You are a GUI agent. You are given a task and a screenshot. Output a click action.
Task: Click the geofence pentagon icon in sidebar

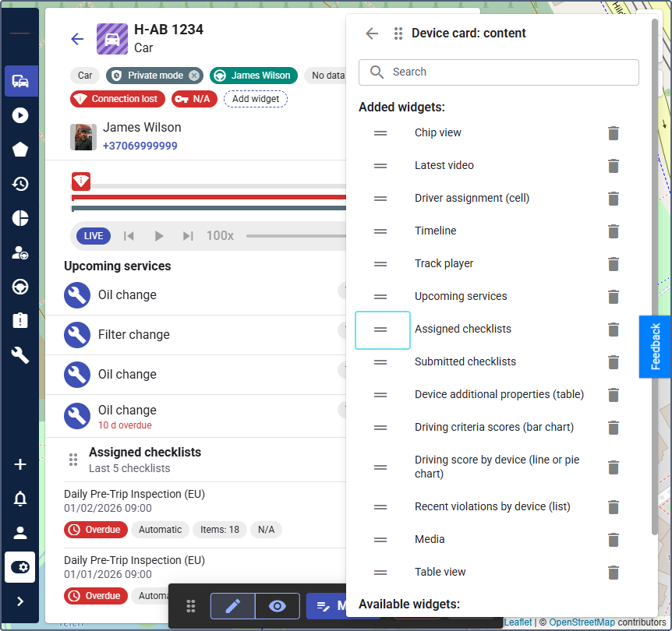[x=20, y=150]
